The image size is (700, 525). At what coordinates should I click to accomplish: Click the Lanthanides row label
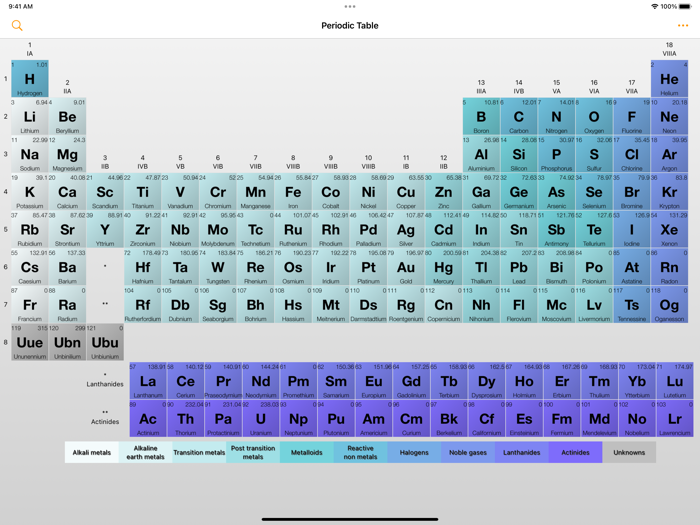pyautogui.click(x=105, y=384)
